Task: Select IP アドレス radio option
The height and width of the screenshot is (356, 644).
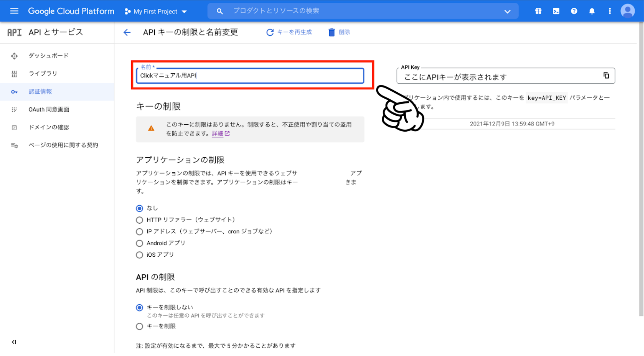Action: tap(139, 232)
